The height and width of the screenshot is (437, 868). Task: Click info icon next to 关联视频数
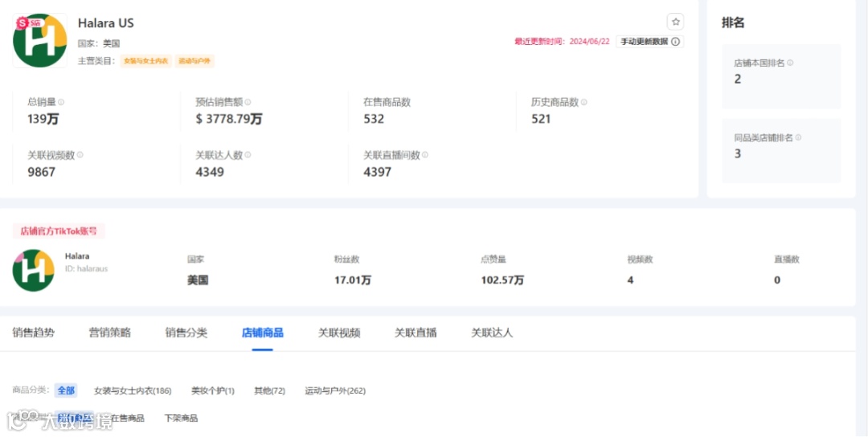coord(80,155)
